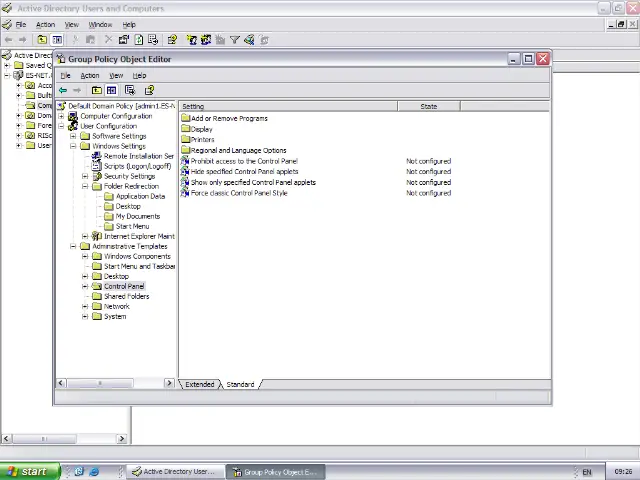Click Export List icon in Active Directory toolbar
The width and height of the screenshot is (640, 480).
click(153, 40)
